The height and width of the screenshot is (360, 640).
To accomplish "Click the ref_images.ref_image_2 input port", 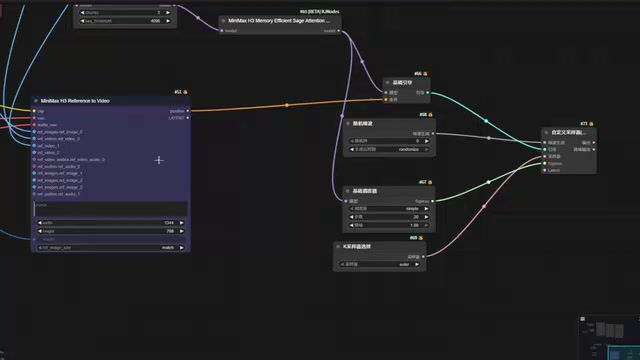I will pyautogui.click(x=34, y=180).
